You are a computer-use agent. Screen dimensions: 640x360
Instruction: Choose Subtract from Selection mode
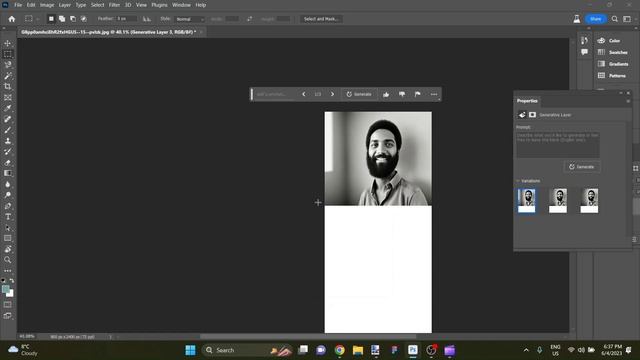click(73, 19)
